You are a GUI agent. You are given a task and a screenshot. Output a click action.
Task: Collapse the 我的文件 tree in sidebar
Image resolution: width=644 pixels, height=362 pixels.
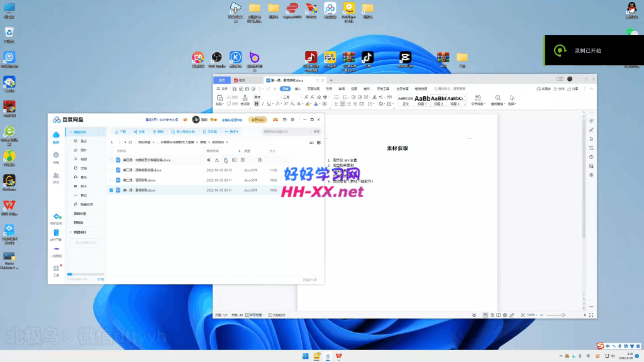[x=70, y=132]
